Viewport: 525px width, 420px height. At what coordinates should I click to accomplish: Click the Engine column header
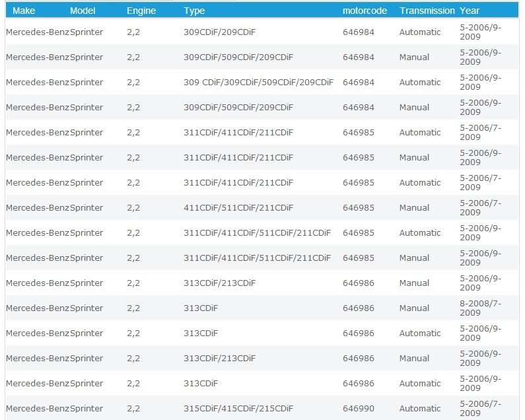pyautogui.click(x=141, y=11)
